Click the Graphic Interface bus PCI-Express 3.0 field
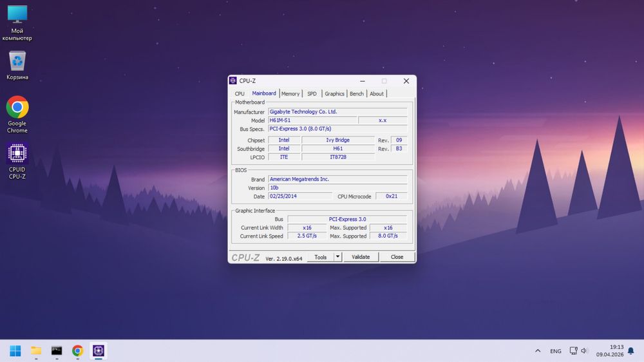This screenshot has width=644, height=362. [347, 220]
